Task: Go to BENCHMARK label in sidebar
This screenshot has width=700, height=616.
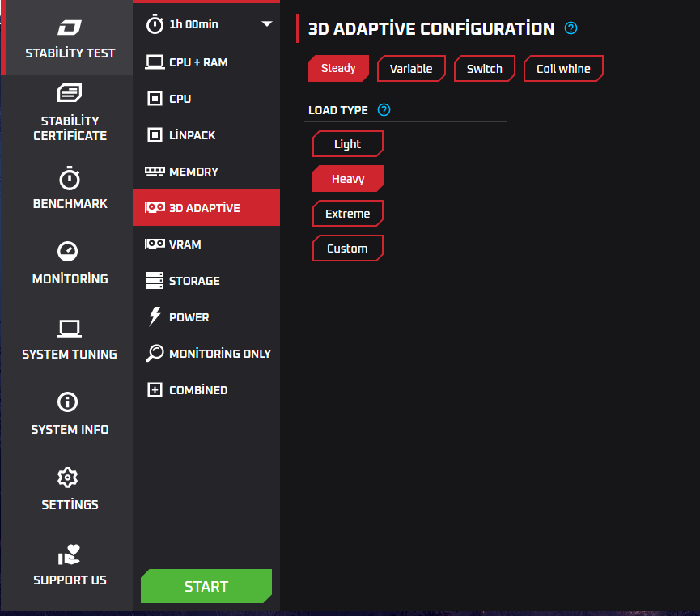Action: (x=70, y=204)
